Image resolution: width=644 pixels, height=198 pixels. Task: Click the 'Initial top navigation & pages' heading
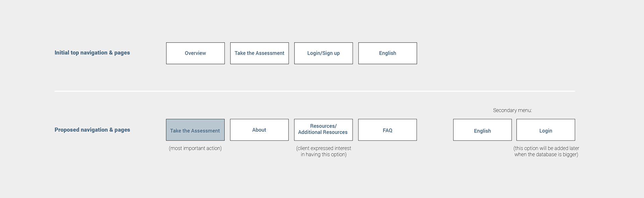coord(92,53)
